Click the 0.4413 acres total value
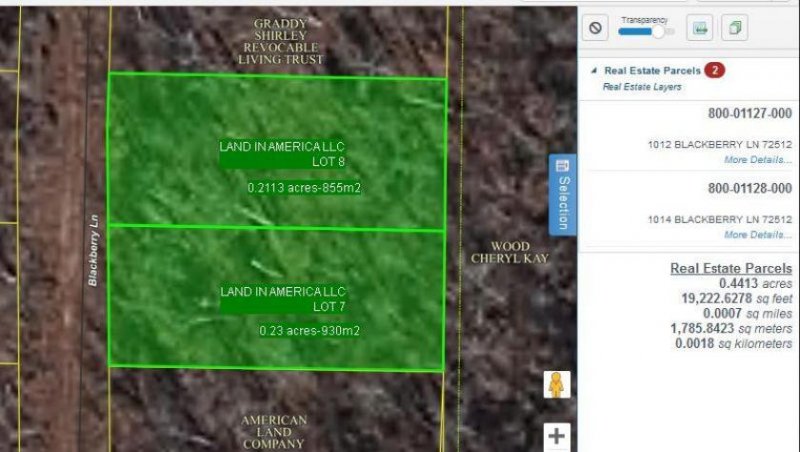The width and height of the screenshot is (800, 452). point(755,283)
